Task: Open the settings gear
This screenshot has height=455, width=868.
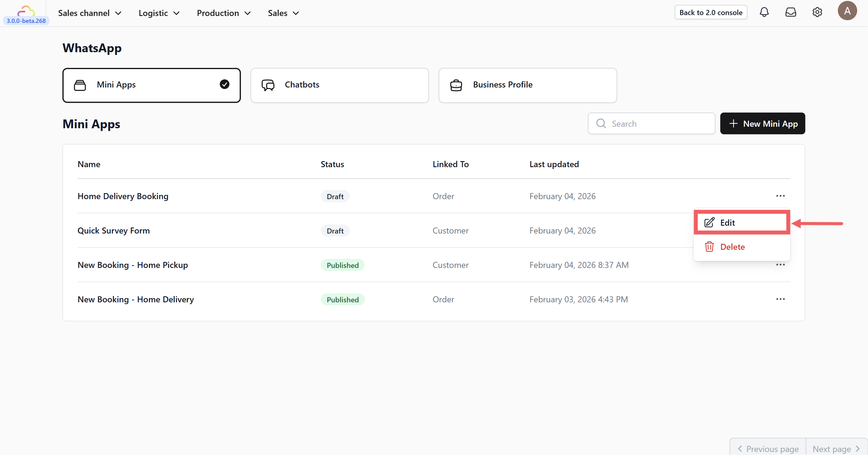Action: pos(817,12)
